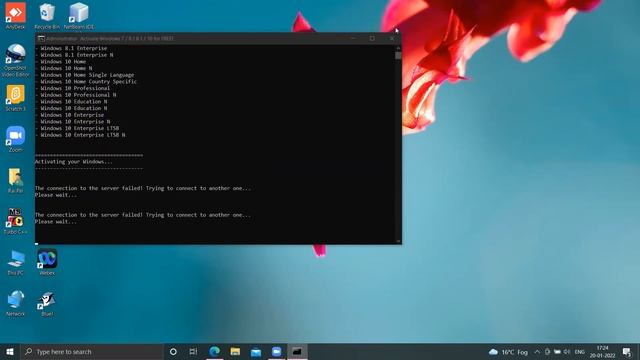Click the console vertical scrollbar thumb
Screen dimensions: 640x360
[x=398, y=56]
